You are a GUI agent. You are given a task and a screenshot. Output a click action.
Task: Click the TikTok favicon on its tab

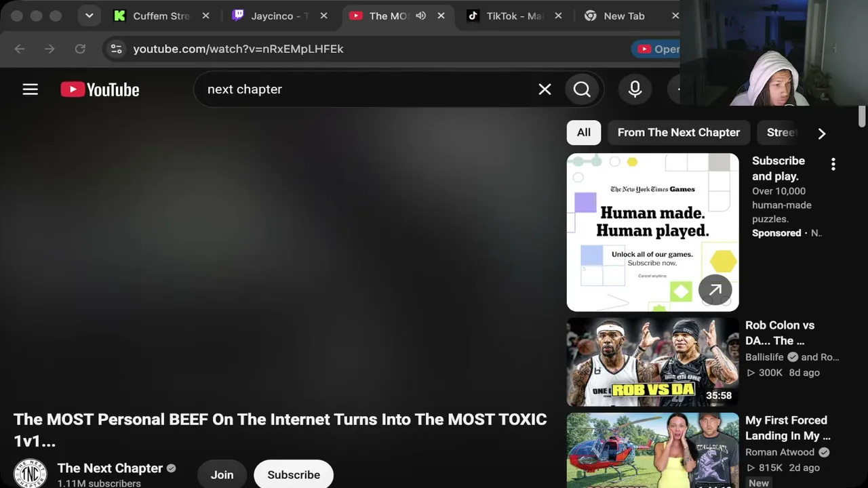point(473,16)
